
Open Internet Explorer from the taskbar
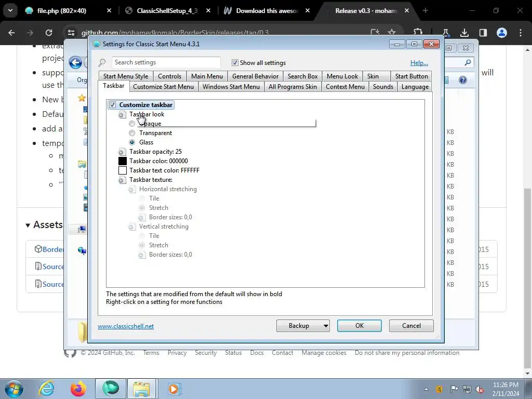pyautogui.click(x=46, y=389)
